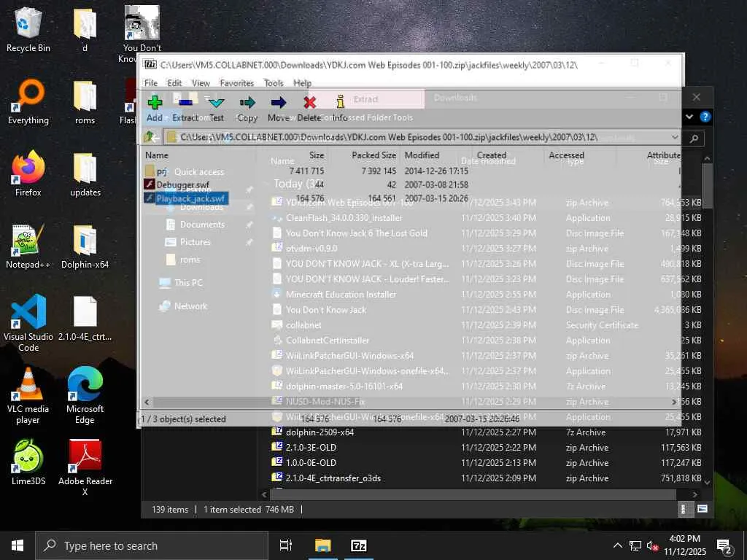The width and height of the screenshot is (747, 560).
Task: Open Task View from the taskbar
Action: click(x=286, y=545)
